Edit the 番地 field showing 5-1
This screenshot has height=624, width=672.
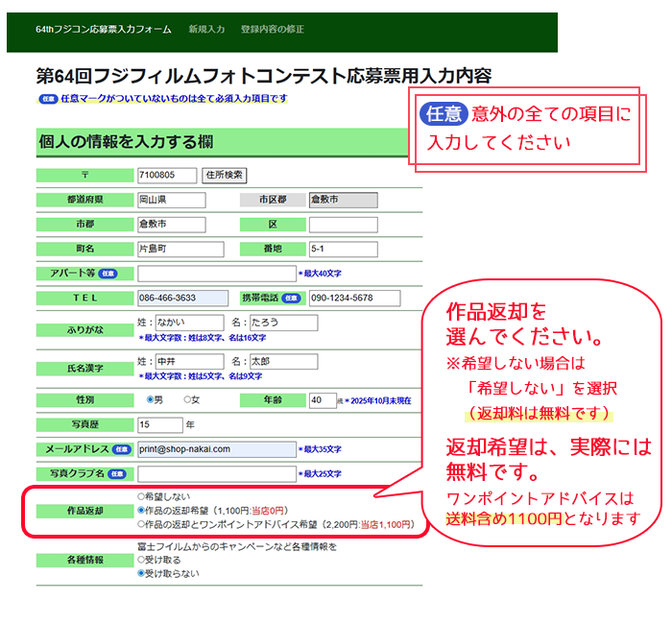tap(344, 249)
